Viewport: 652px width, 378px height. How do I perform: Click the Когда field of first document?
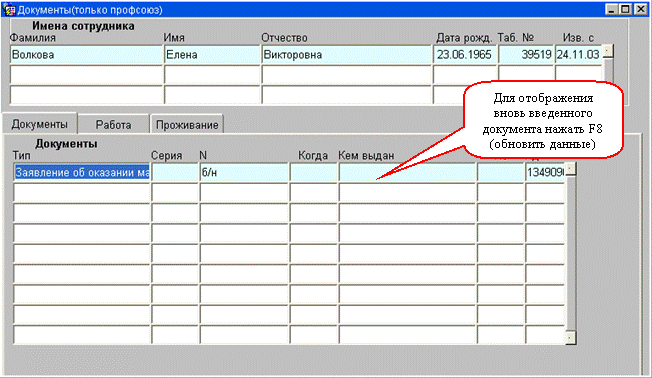click(314, 172)
